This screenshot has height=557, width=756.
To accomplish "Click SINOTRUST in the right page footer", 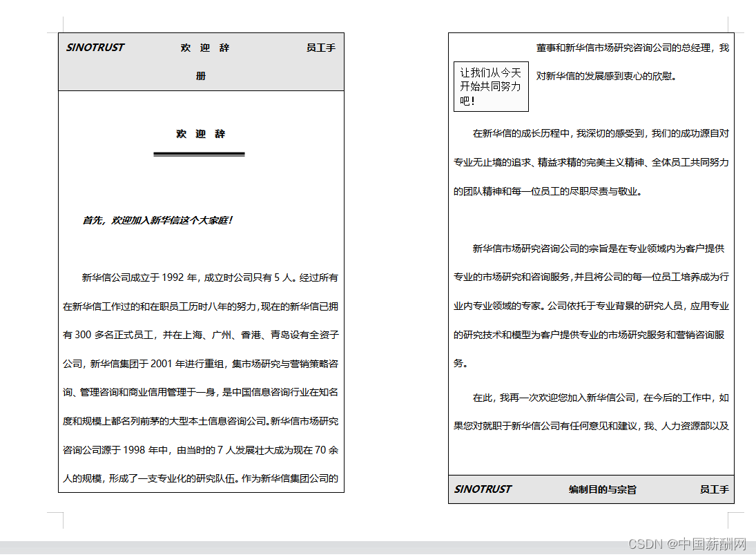I will click(x=483, y=489).
